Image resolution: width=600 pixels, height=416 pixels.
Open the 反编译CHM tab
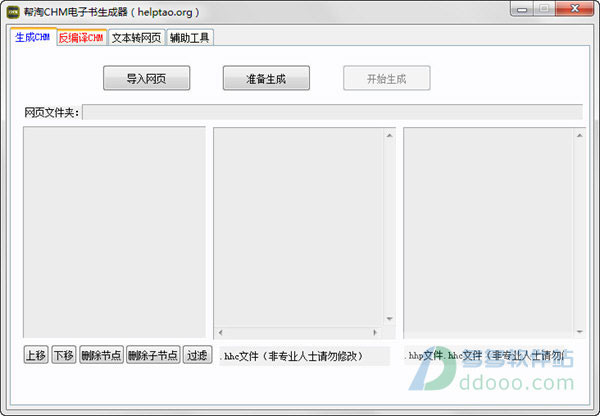82,38
